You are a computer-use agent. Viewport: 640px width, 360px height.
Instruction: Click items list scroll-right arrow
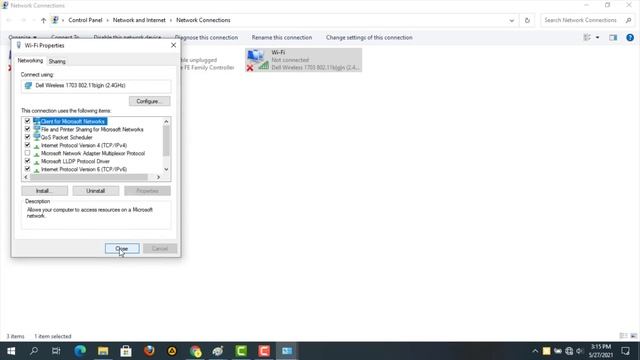pyautogui.click(x=158, y=177)
